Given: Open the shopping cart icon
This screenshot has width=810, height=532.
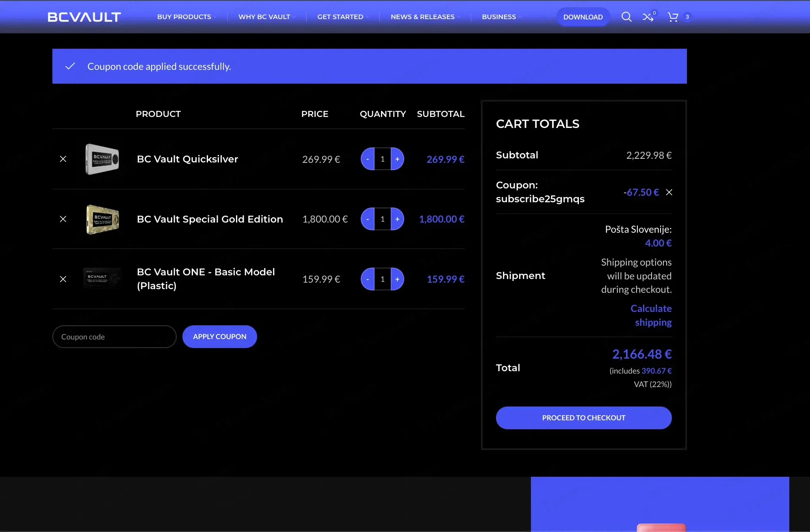Looking at the screenshot, I should pyautogui.click(x=673, y=17).
